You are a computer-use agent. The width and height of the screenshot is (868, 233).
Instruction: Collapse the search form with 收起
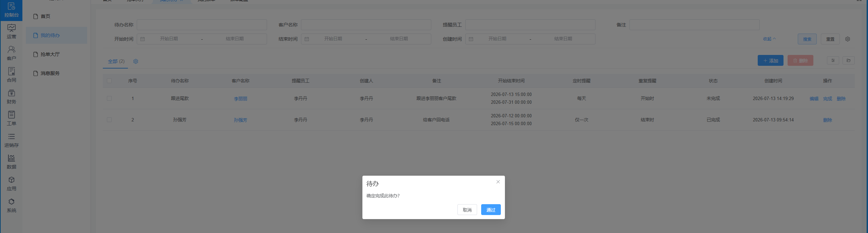(x=769, y=39)
